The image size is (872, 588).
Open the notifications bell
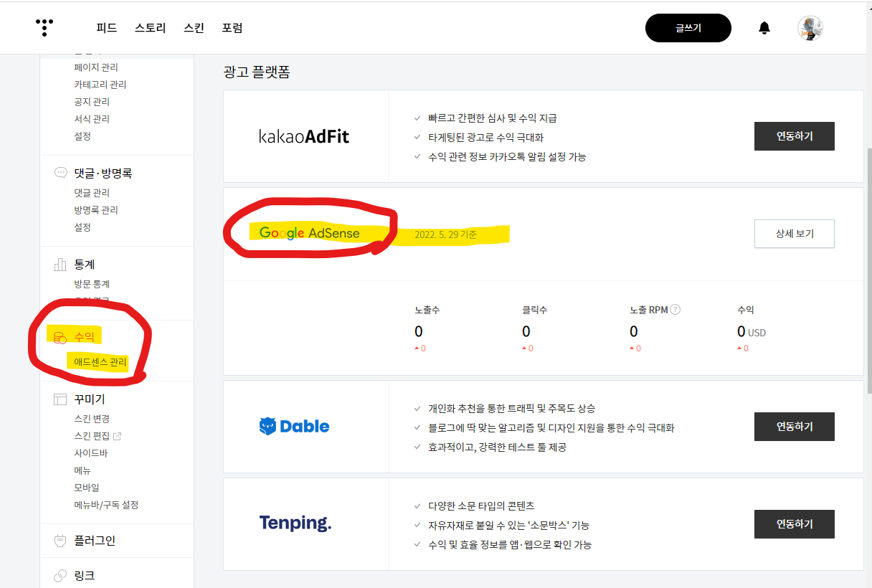(764, 28)
